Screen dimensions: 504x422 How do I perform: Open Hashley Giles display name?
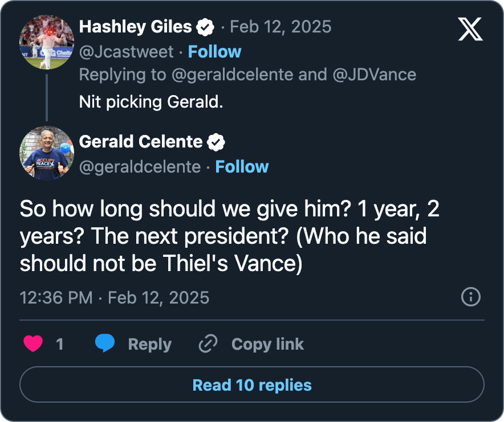[x=135, y=27]
